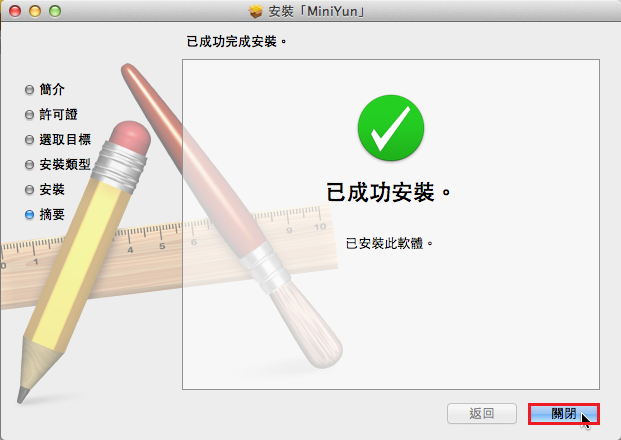Click the 關閉 button

(564, 414)
